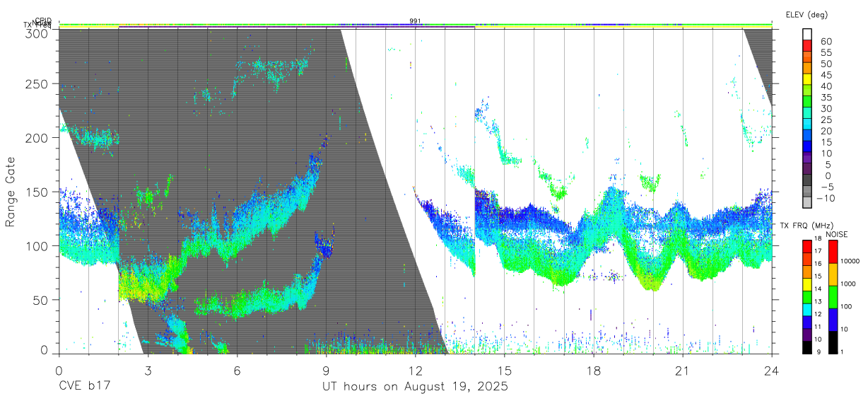
Task: Click the 18 label on TX FRQ legend
Action: pos(818,239)
